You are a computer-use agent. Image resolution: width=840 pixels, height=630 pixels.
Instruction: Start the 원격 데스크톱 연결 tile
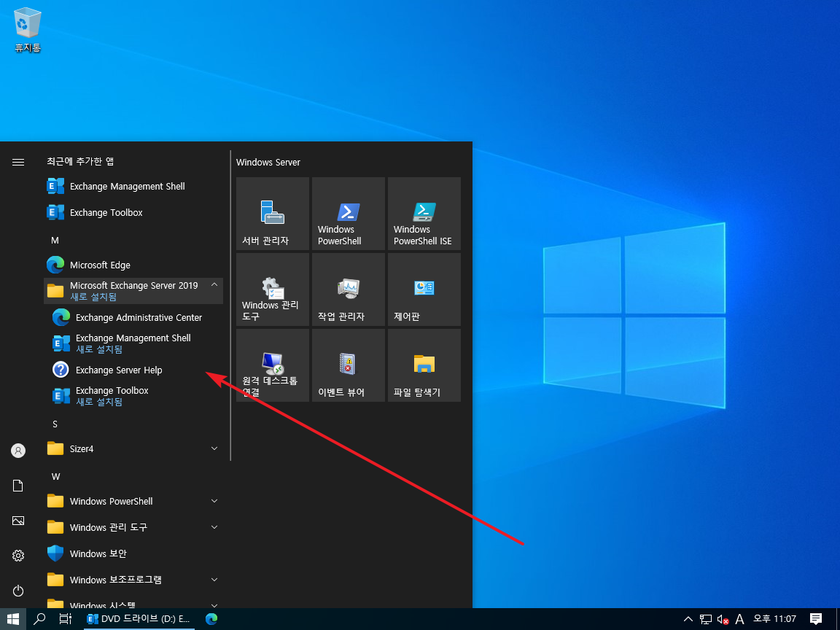click(x=273, y=365)
